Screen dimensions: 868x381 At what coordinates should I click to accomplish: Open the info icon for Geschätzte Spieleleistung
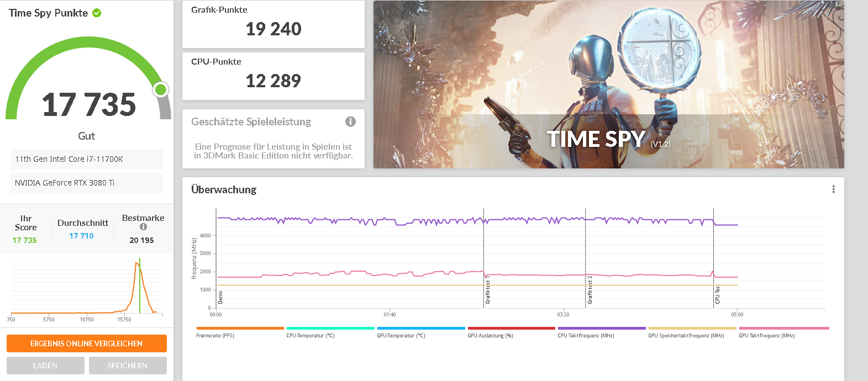350,121
